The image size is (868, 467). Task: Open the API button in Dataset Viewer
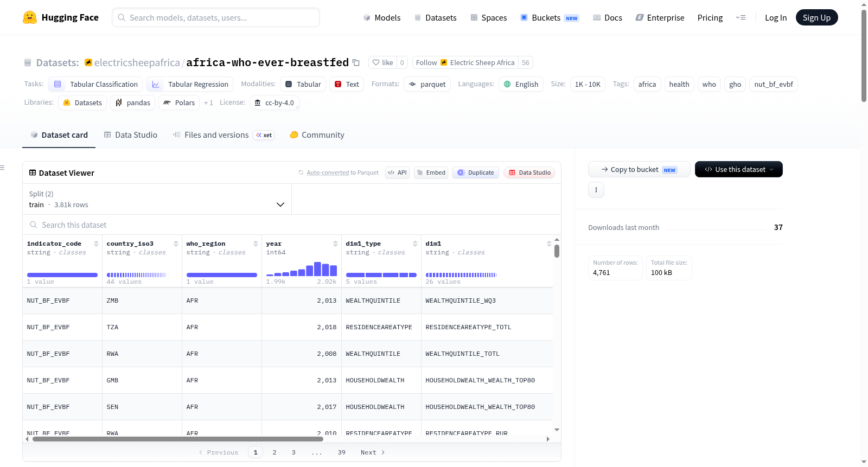click(x=397, y=172)
